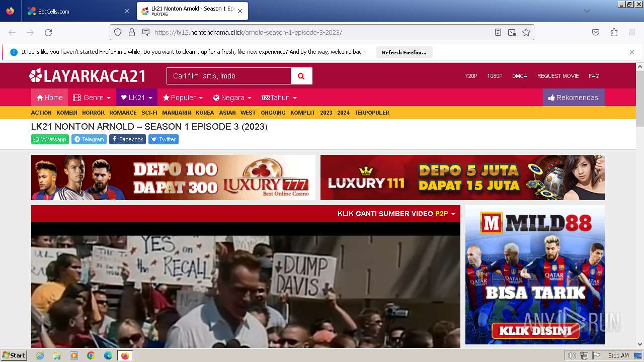Click the Windows Start button
The image size is (644, 362).
tap(14, 355)
